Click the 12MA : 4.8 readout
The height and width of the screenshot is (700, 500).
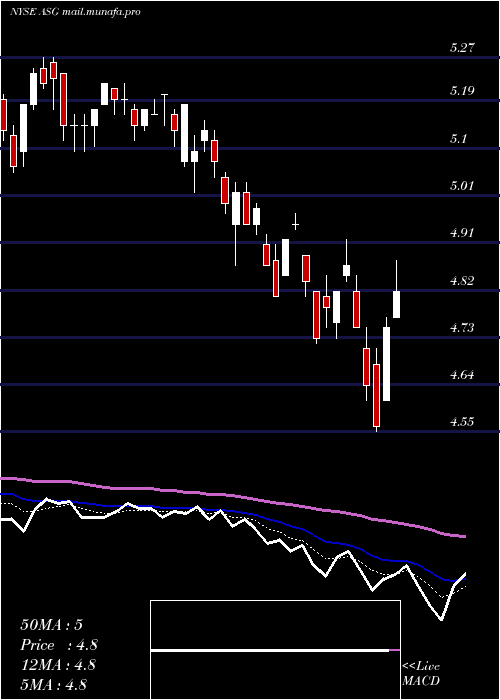58,665
